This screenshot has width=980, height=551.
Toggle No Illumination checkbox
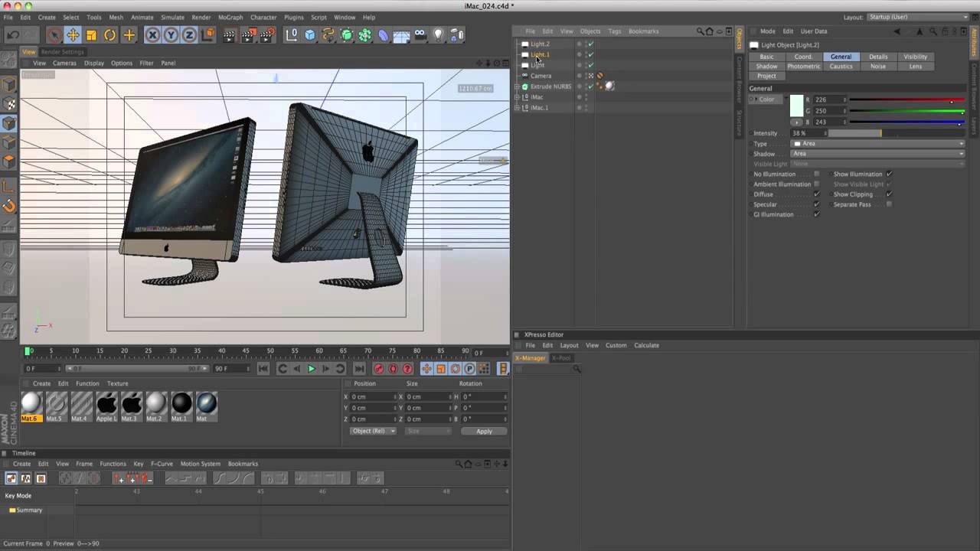(816, 174)
